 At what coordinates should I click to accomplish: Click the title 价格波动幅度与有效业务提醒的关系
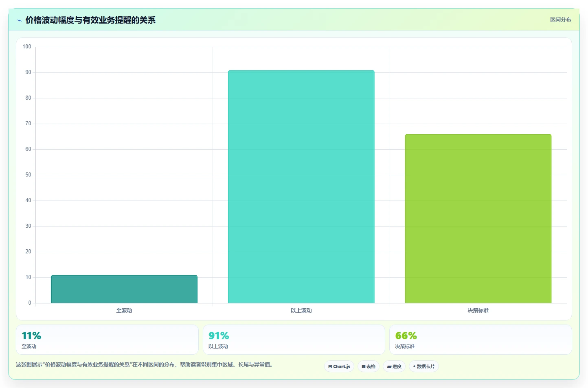click(90, 20)
